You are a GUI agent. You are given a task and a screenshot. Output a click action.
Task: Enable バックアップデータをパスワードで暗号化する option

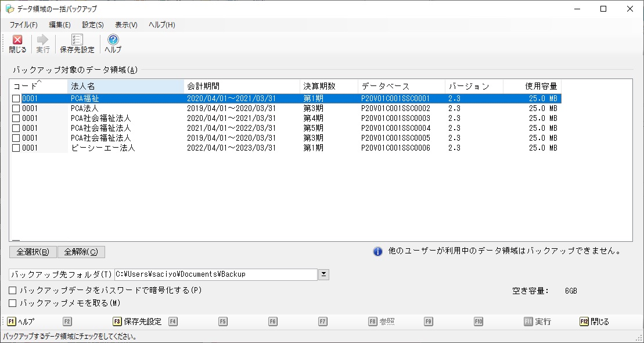pyautogui.click(x=13, y=290)
